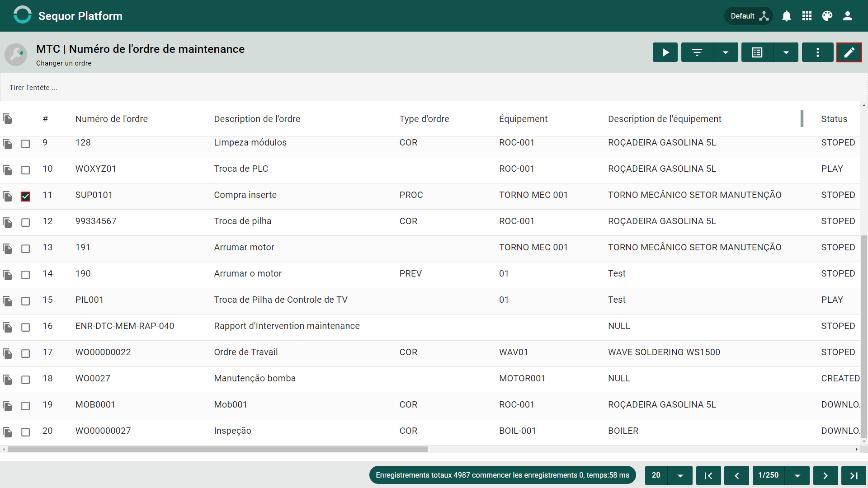Check the box for row 17 WO00000022
This screenshot has width=868, height=488.
(x=26, y=353)
